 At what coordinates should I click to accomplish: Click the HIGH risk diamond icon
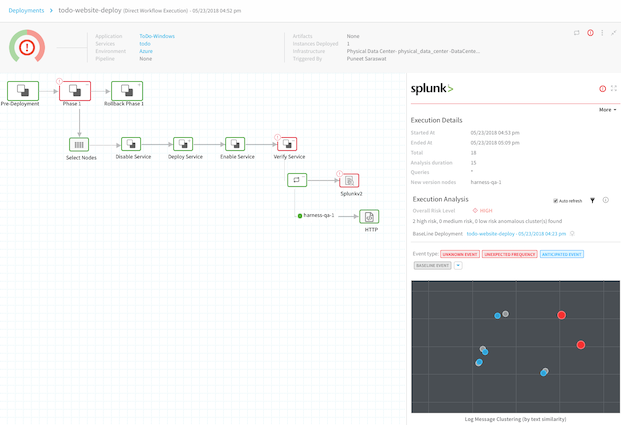(475, 211)
